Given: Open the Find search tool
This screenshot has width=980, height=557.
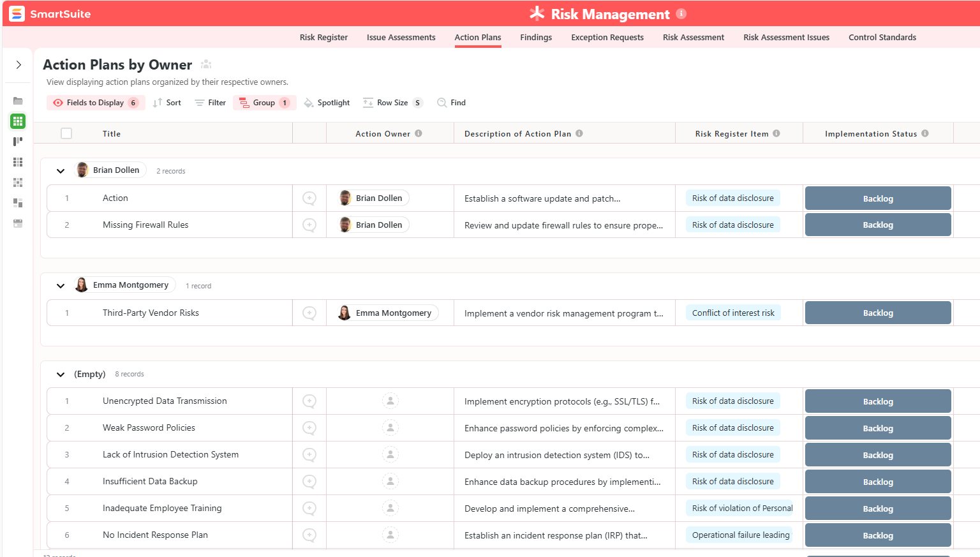Looking at the screenshot, I should (x=451, y=103).
